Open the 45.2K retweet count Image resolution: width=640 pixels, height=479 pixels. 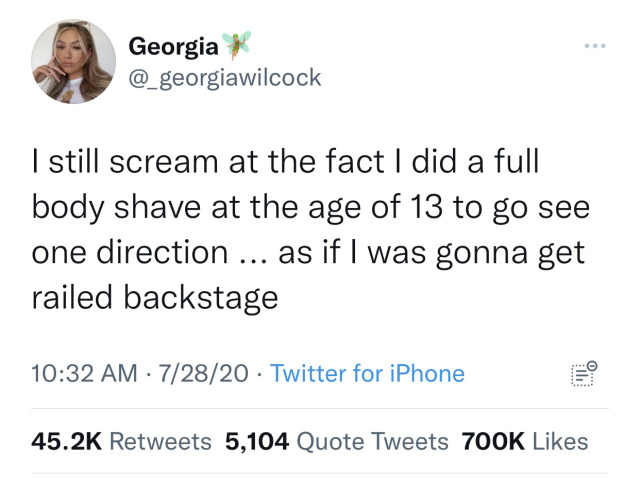68,440
